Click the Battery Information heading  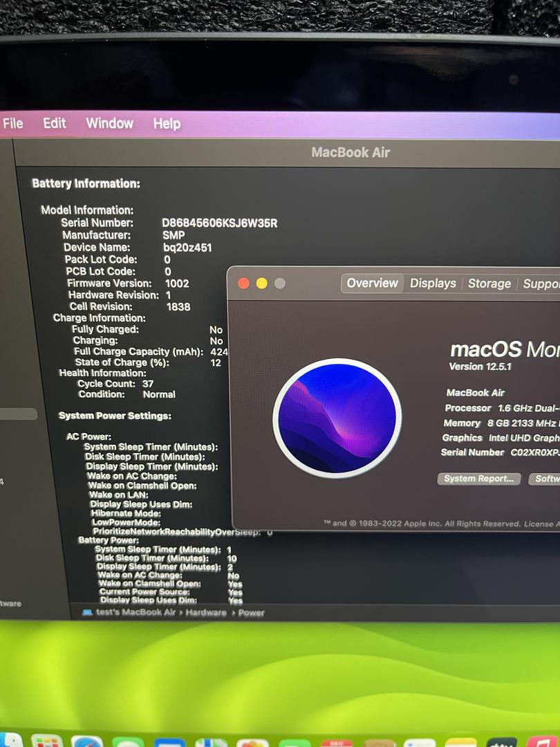tap(86, 183)
